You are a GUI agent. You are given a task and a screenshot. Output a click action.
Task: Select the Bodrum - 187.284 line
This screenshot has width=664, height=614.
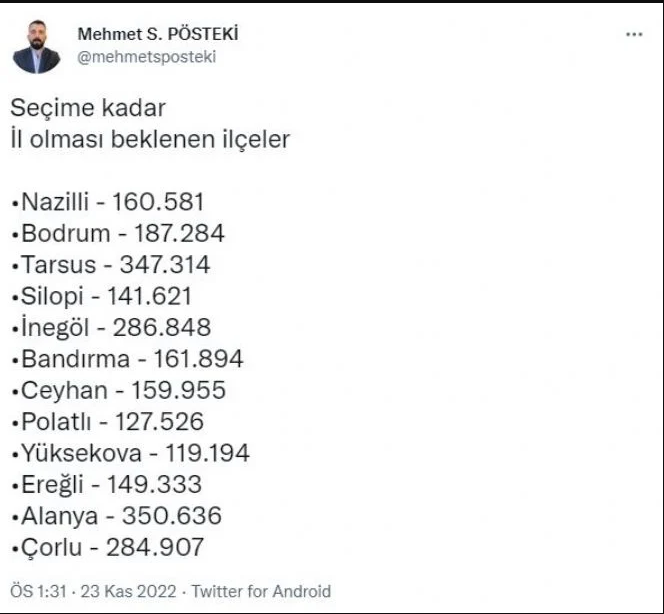118,233
